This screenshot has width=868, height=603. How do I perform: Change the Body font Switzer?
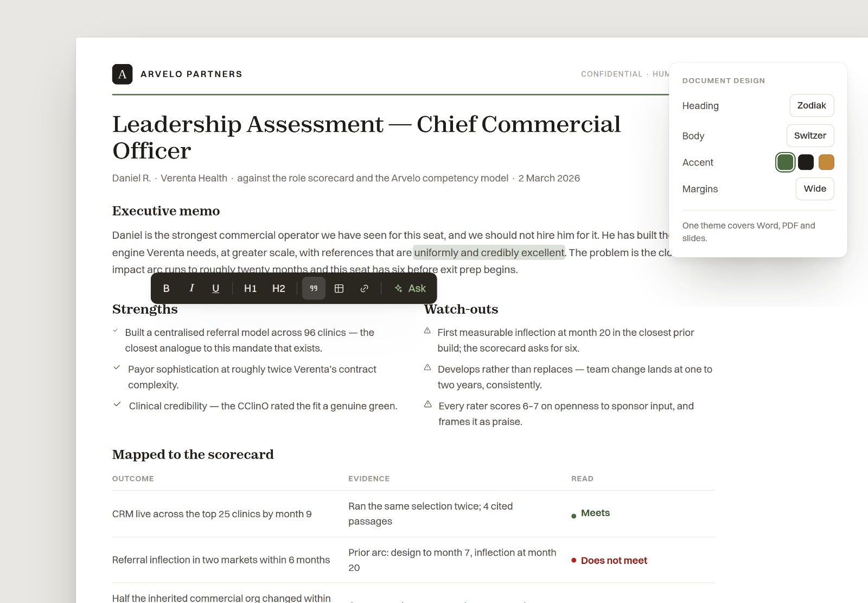point(810,136)
